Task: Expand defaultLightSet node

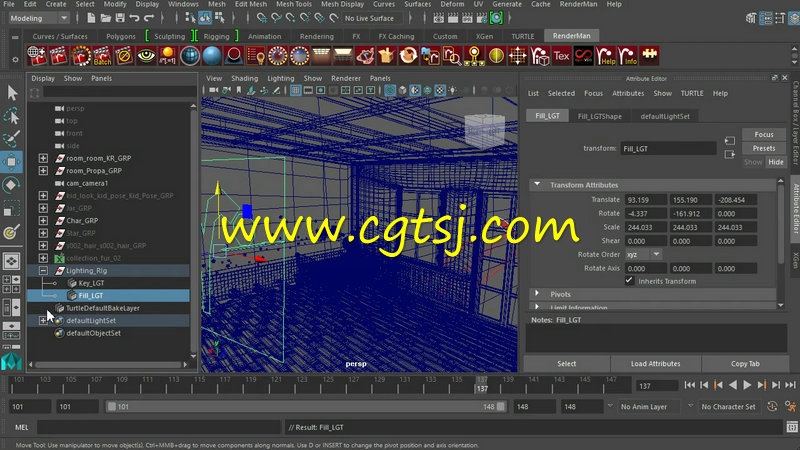Action: click(43, 321)
